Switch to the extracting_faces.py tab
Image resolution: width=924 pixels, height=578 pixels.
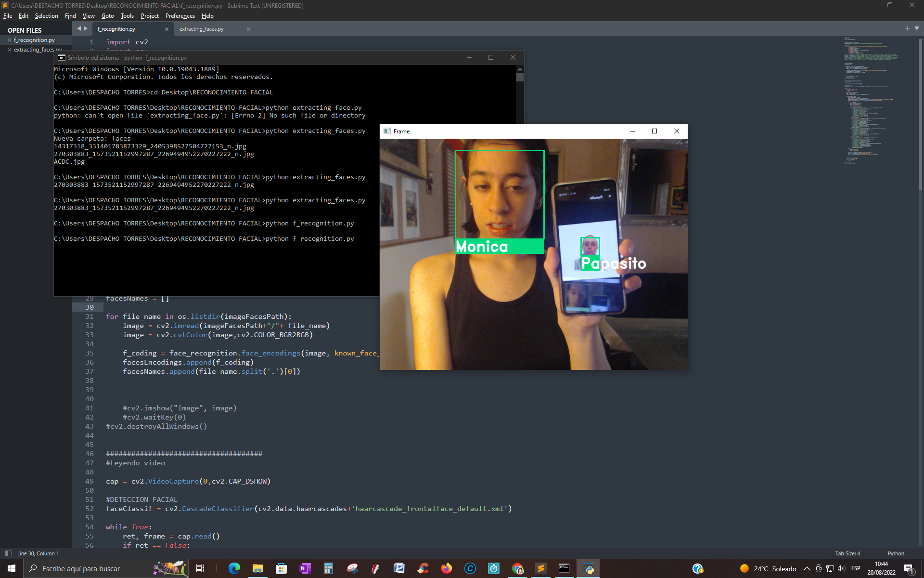click(202, 29)
